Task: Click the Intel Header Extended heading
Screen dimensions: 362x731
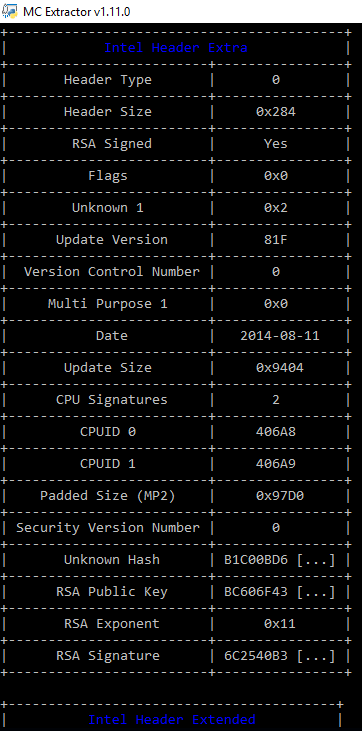Action: tap(172, 720)
